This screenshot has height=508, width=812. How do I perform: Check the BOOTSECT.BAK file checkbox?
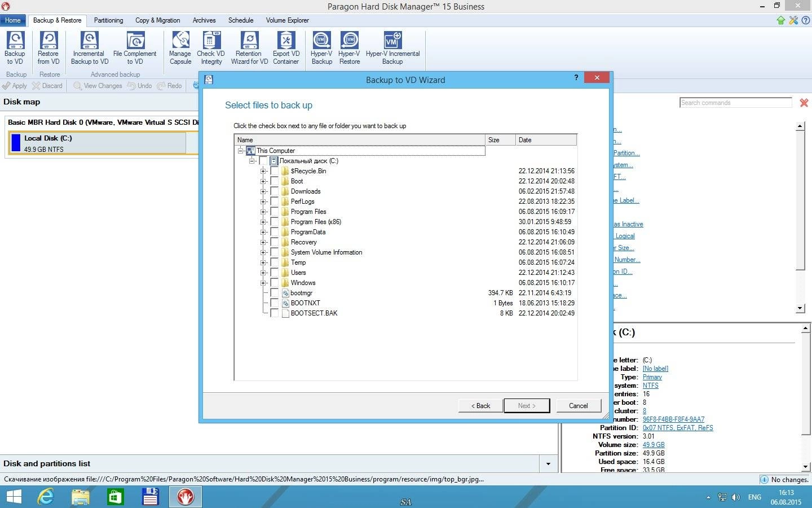pos(275,313)
